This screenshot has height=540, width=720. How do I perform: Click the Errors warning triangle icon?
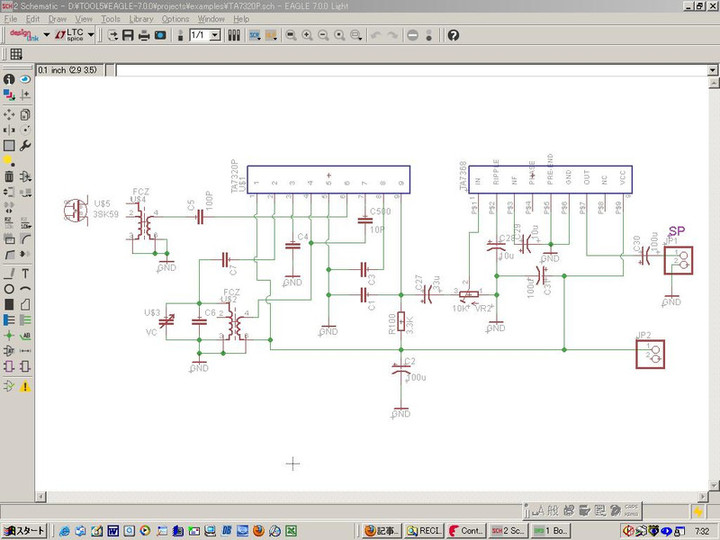coord(25,385)
